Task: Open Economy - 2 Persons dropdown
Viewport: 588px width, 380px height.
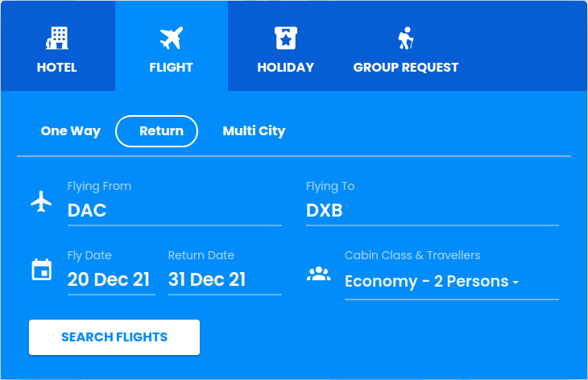Action: (x=452, y=282)
